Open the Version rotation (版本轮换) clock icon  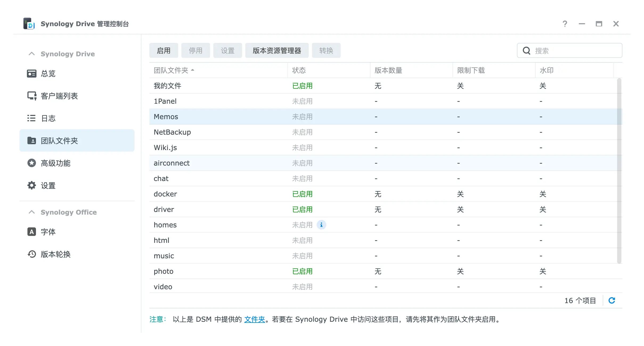[x=32, y=254]
